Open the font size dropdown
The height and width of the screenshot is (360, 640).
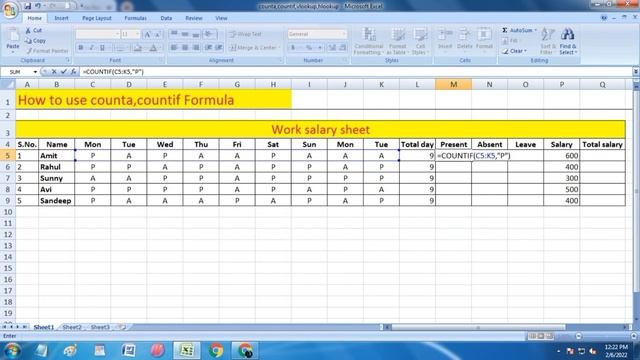pos(138,34)
